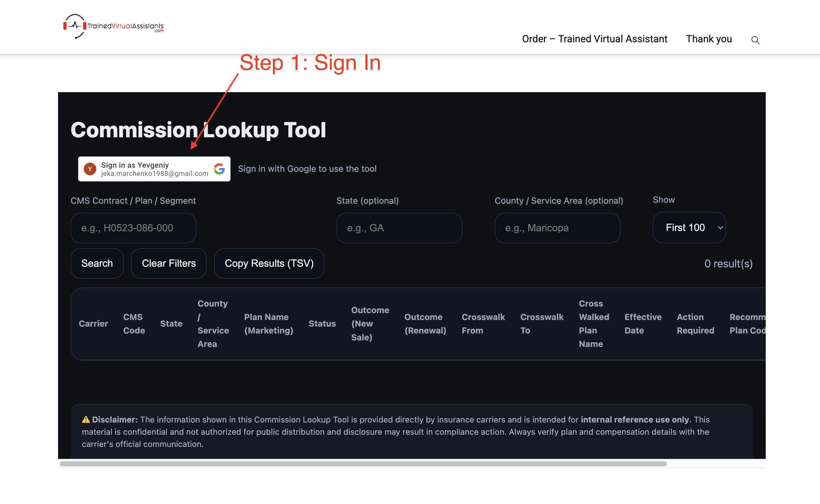Screen dimensions: 820x504
Task: Click the Y avatar circle
Action: (x=90, y=169)
